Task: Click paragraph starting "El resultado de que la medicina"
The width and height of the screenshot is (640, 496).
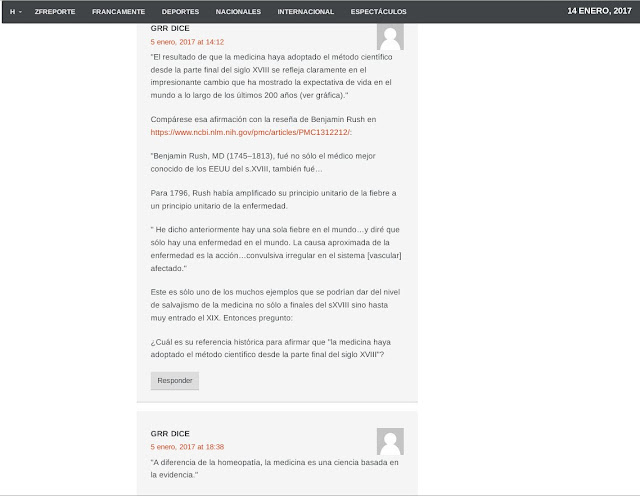Action: click(271, 76)
